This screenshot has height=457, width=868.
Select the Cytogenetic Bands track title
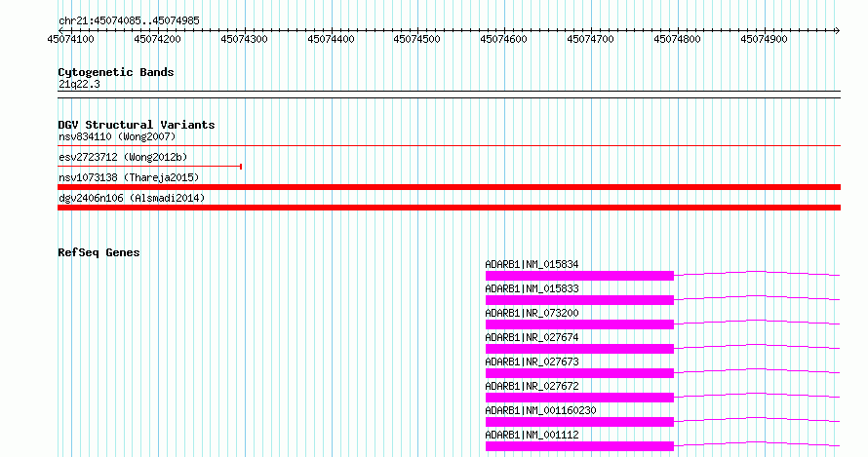tap(116, 72)
